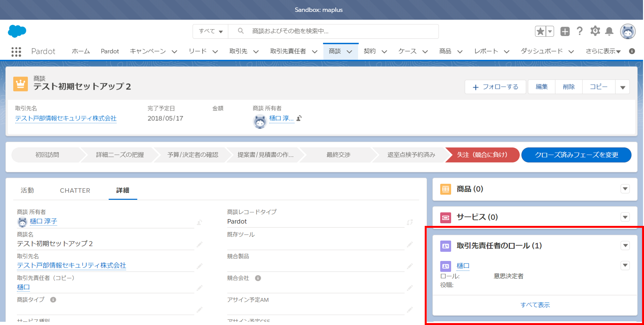Select the 最終交渉 path stage

coord(338,155)
